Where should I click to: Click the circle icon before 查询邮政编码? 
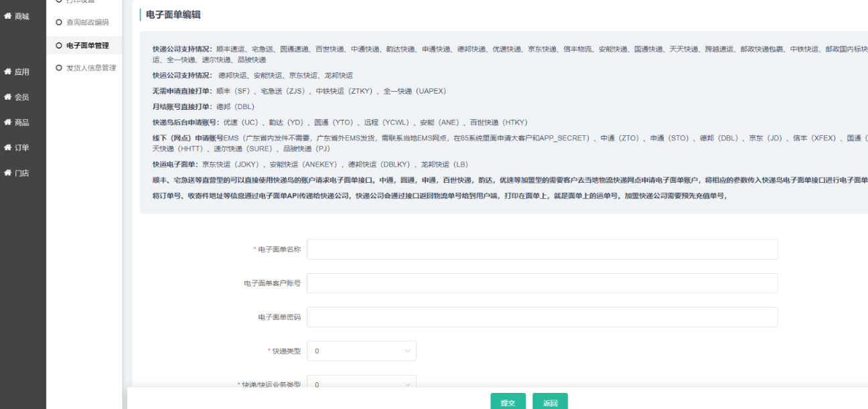[59, 23]
